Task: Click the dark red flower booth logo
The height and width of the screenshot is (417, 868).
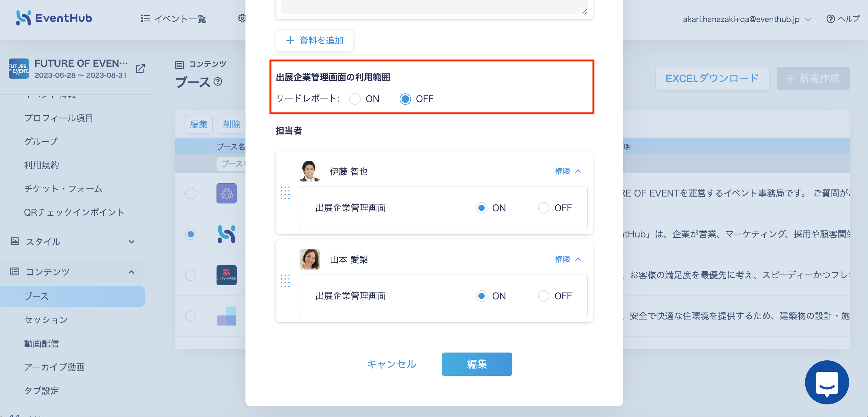Action: (226, 275)
